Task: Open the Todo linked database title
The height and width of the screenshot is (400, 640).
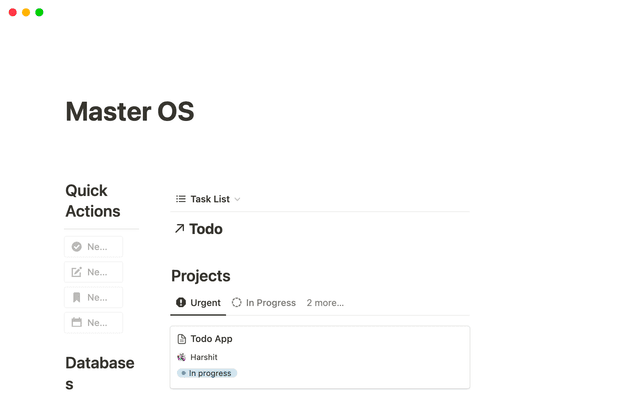Action: pyautogui.click(x=206, y=229)
